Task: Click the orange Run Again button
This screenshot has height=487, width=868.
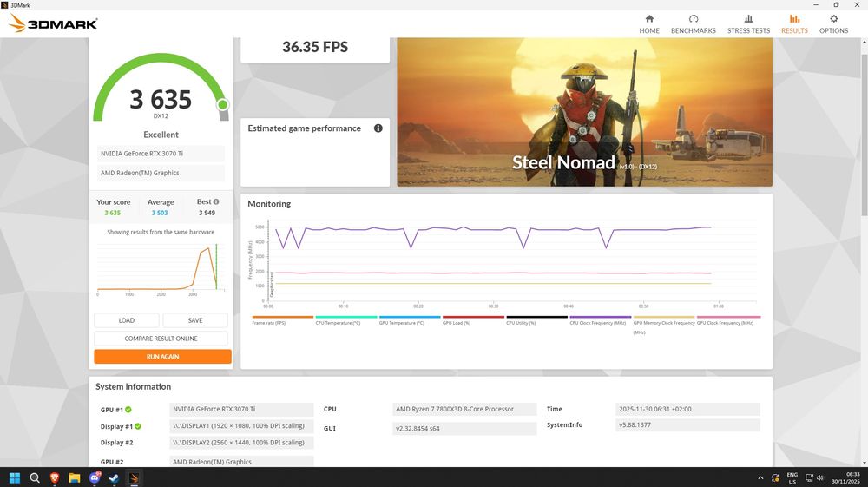Action: point(162,357)
